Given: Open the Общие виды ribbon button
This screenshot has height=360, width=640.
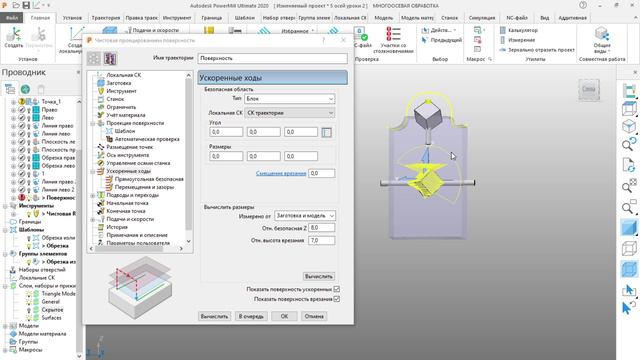Looking at the screenshot, I should coord(602,40).
